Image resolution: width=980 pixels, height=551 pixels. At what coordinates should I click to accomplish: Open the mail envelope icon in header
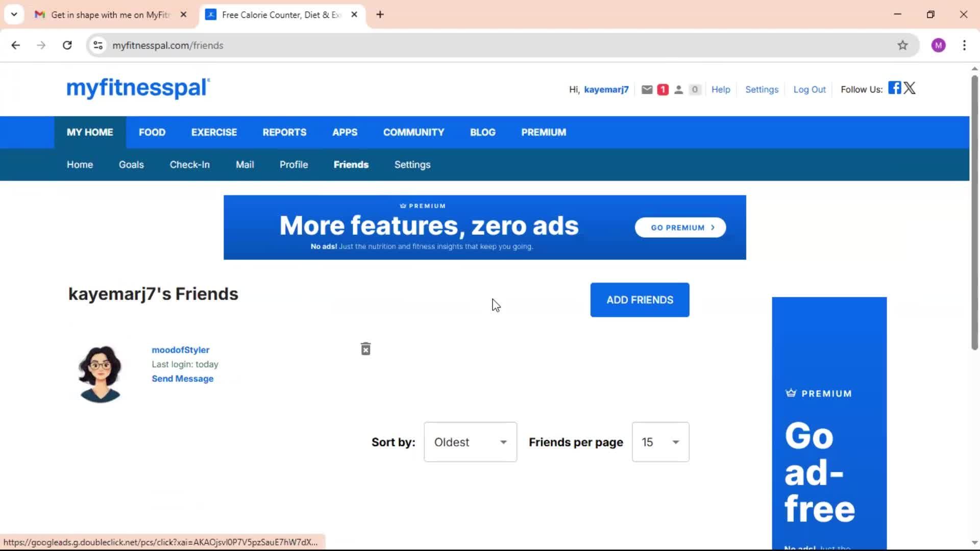(647, 90)
